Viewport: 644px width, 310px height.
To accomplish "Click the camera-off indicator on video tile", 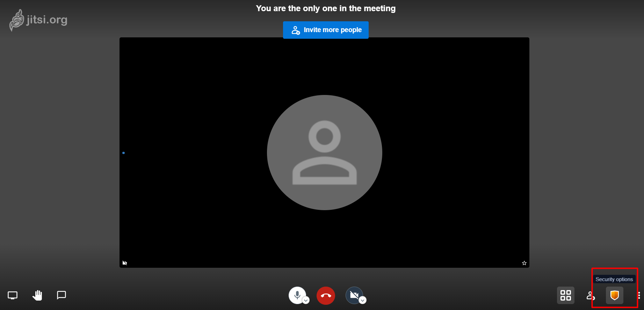I will pos(125,263).
